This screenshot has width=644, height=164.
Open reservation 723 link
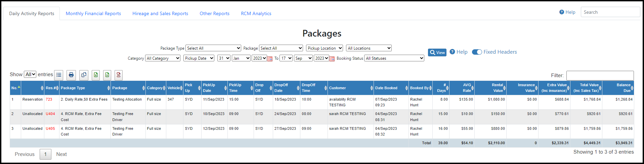coord(49,99)
